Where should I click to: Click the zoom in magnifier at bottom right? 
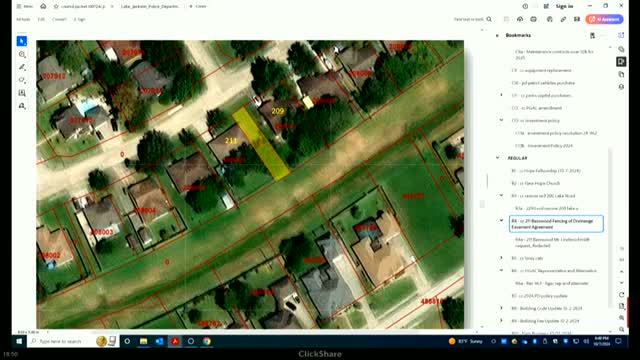tap(622, 318)
